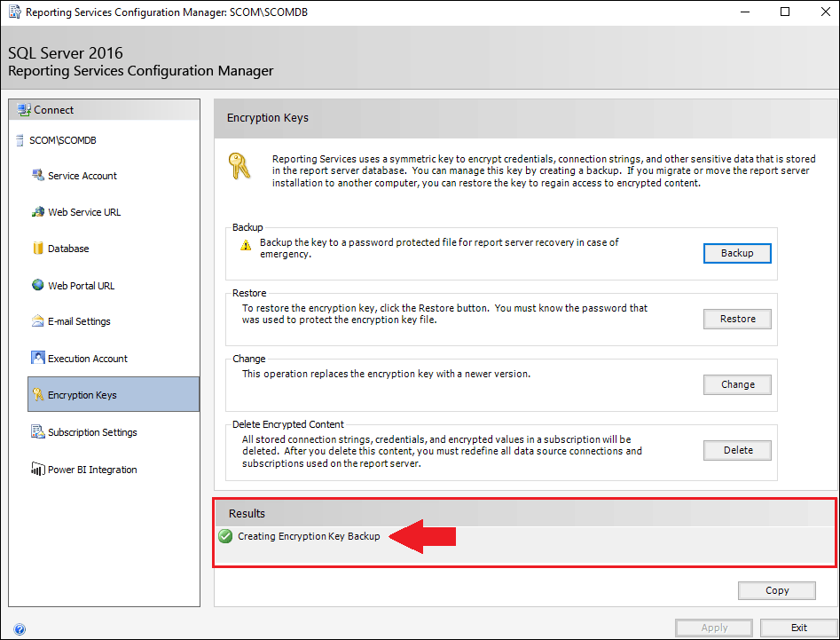
Task: Click the Execution Account icon
Action: point(37,358)
